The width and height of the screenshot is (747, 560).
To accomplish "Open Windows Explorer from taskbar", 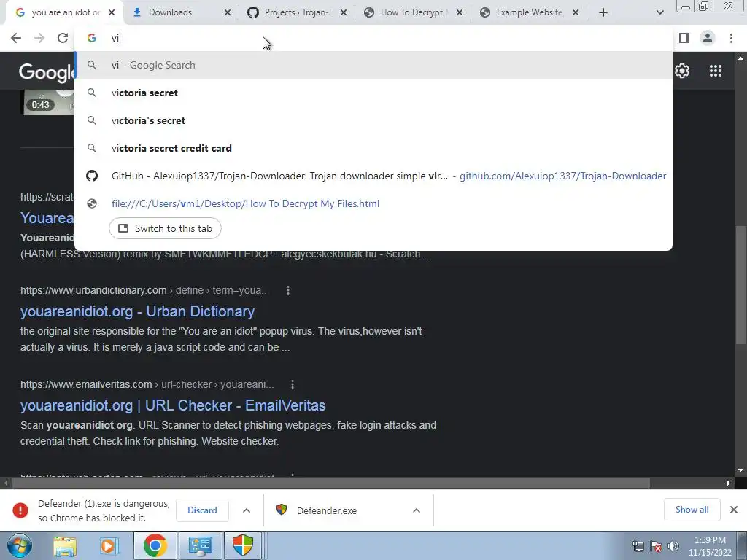I will coord(65,545).
